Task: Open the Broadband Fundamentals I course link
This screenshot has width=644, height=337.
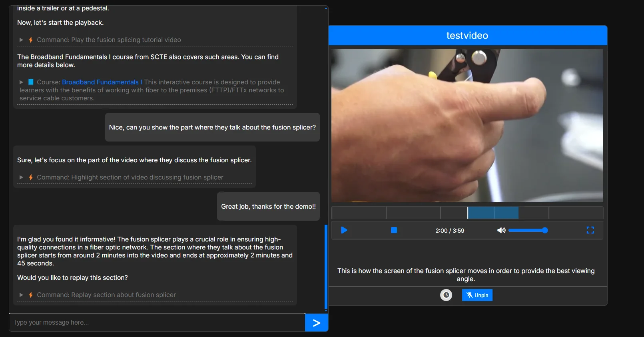Action: pos(102,82)
